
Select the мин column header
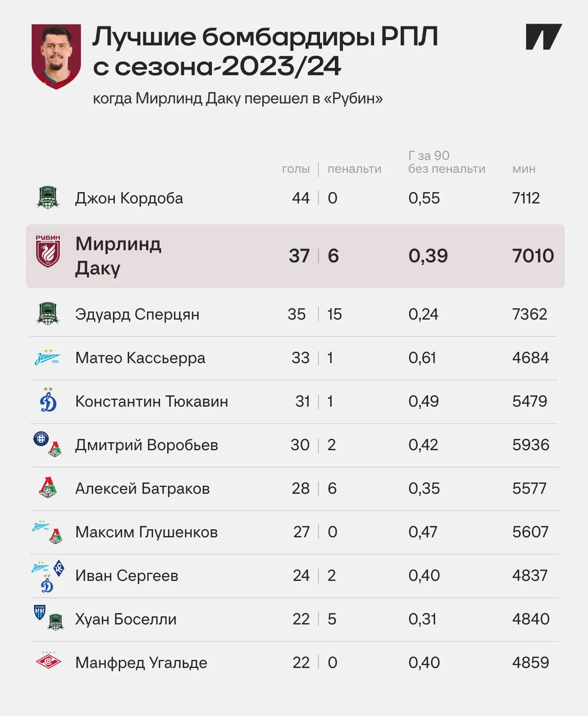524,169
